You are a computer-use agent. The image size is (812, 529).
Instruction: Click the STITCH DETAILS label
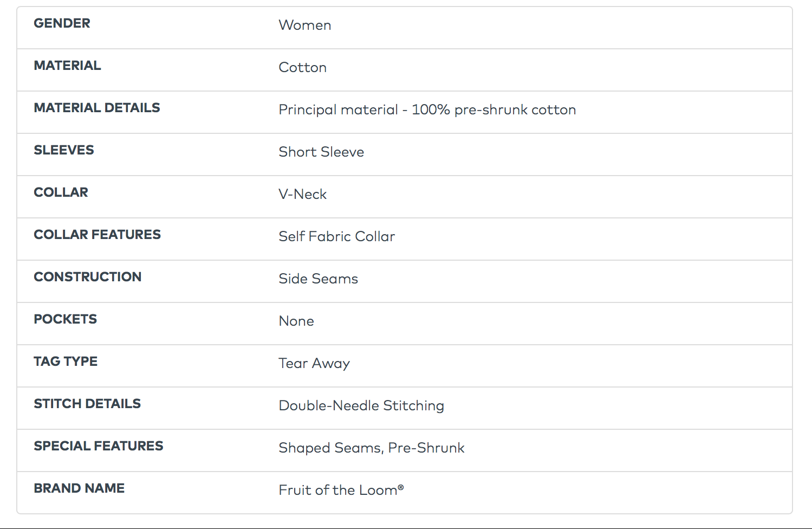click(87, 404)
